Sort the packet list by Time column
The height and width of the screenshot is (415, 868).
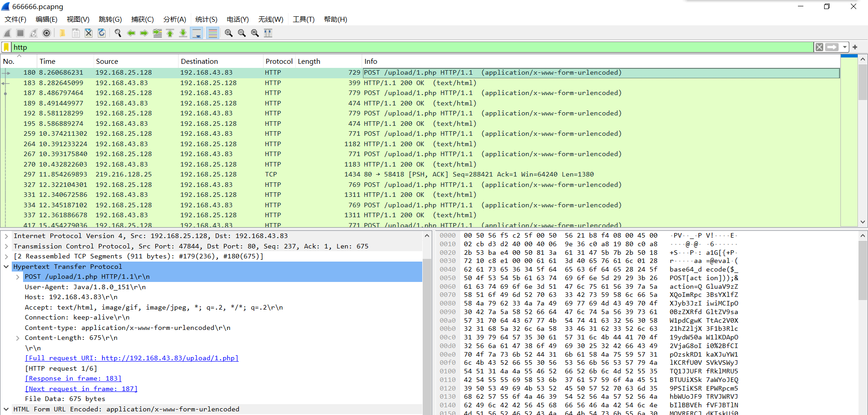65,61
